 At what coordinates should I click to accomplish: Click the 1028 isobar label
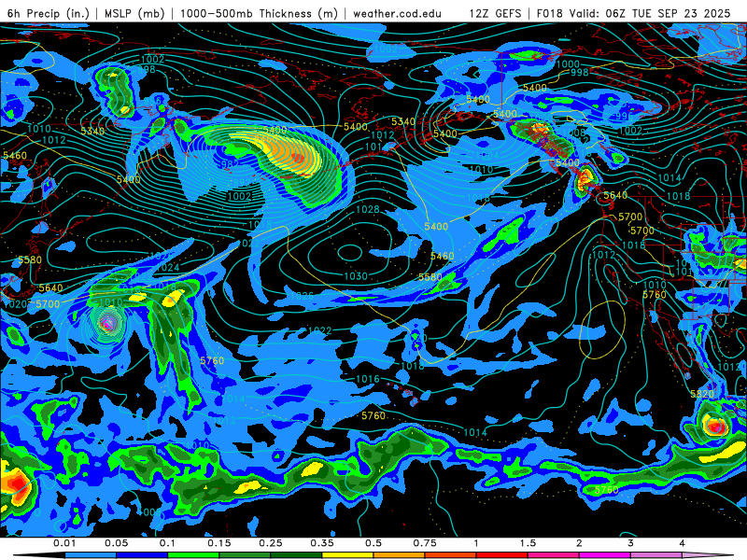click(368, 209)
